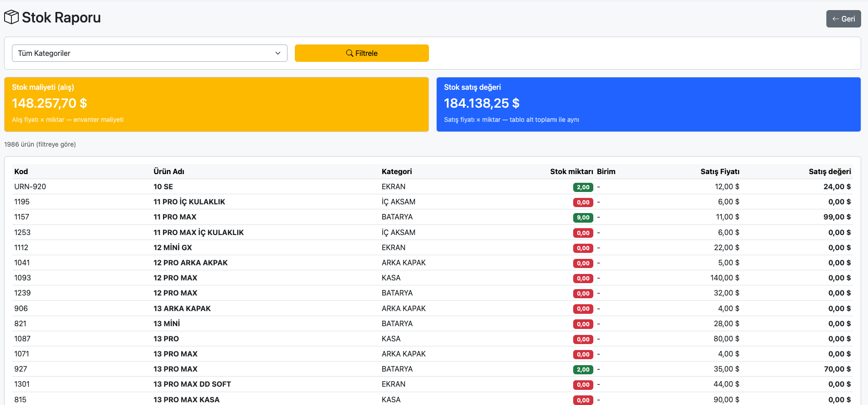Click code 1041 cell
The height and width of the screenshot is (405, 868).
[x=22, y=263]
